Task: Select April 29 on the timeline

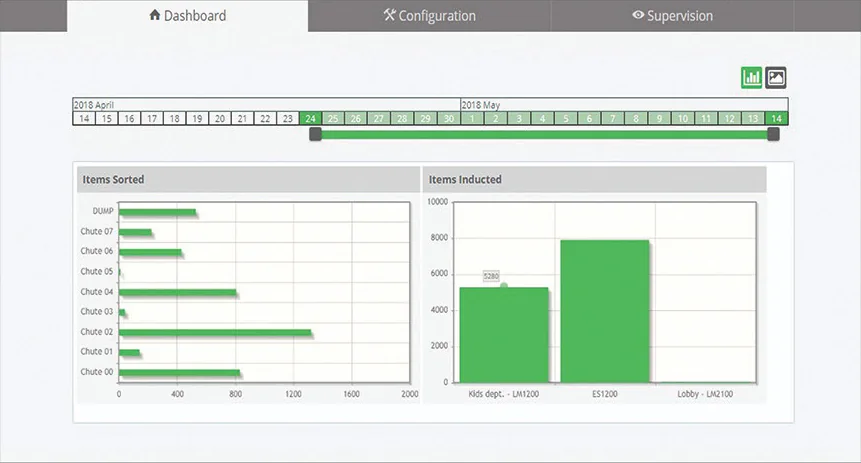Action: (x=425, y=118)
